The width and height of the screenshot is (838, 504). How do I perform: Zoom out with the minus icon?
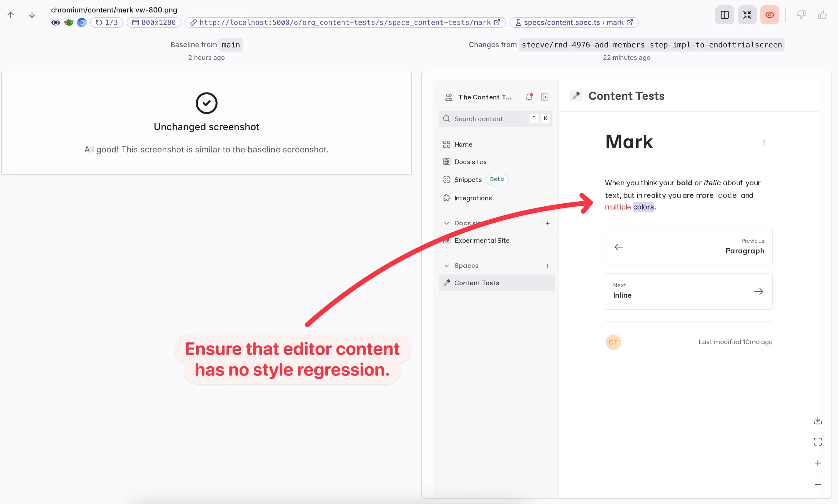(818, 484)
